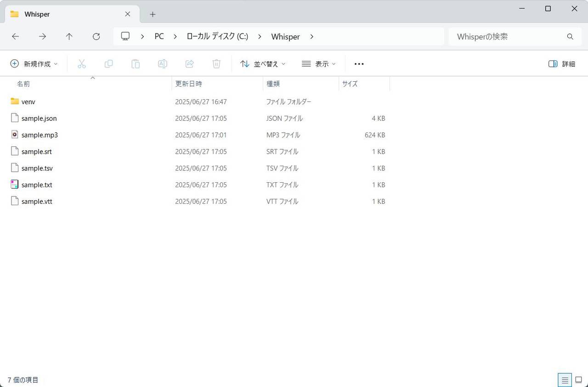Switch to details list view icon
588x387 pixels.
click(x=565, y=380)
